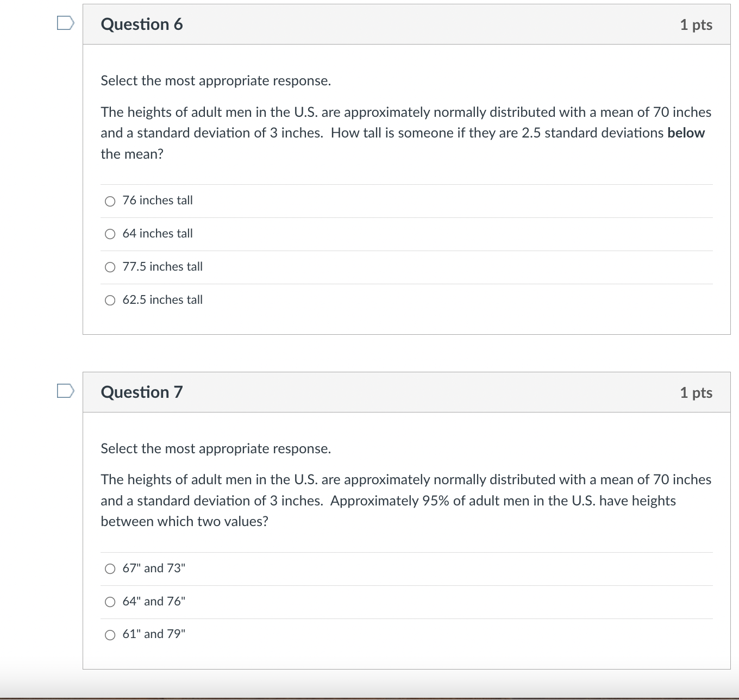Image resolution: width=739 pixels, height=700 pixels.
Task: Select "67" and 73"" for Question 7
Action: [x=110, y=568]
